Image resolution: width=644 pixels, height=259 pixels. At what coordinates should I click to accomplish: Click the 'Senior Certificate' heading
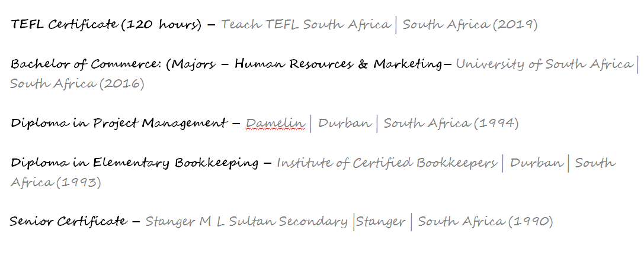pos(68,222)
